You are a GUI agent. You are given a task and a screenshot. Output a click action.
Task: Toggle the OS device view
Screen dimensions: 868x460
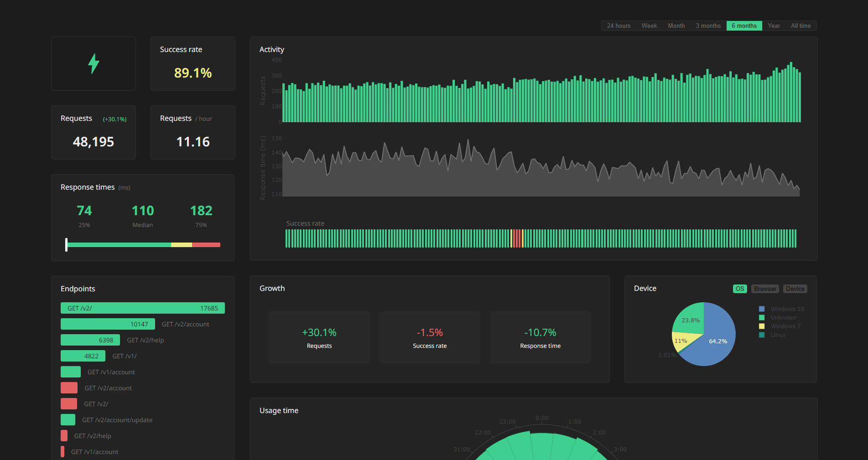(740, 289)
